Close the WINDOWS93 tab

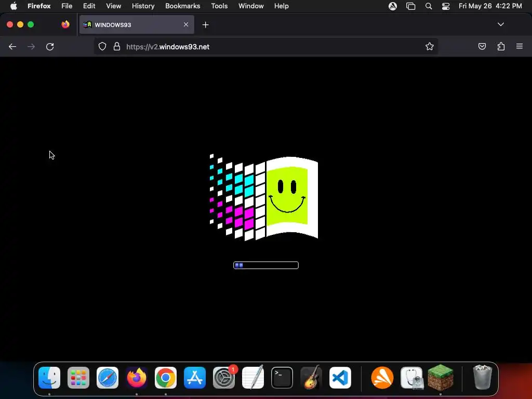coord(186,24)
